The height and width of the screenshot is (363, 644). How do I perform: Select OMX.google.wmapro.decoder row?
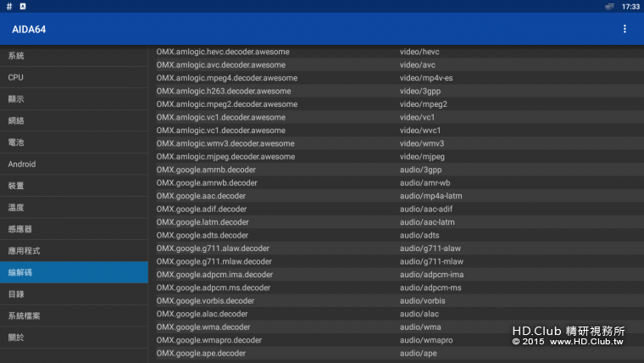400,340
